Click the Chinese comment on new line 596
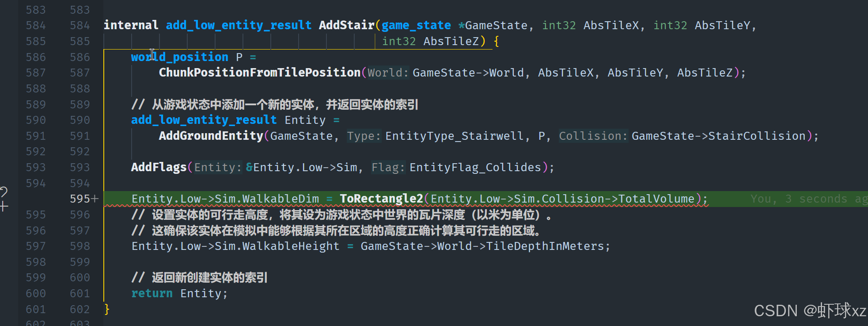Screen dimensions: 868x326 click(x=342, y=215)
